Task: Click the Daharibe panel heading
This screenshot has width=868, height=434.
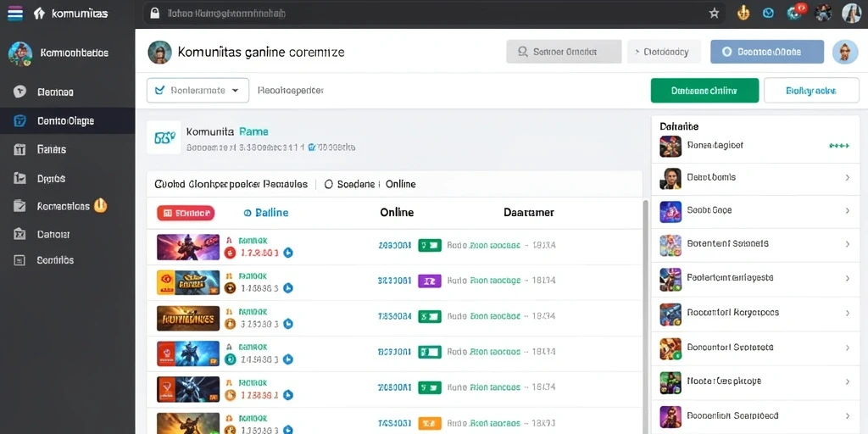Action: tap(679, 127)
